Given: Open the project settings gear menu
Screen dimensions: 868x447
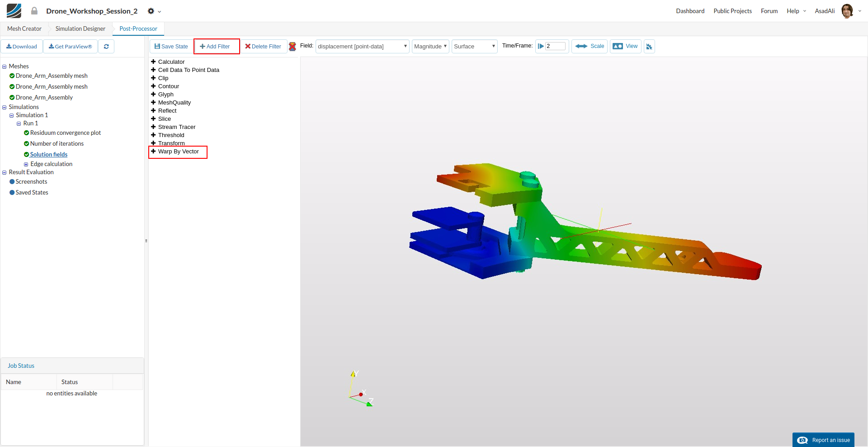Looking at the screenshot, I should tap(154, 11).
